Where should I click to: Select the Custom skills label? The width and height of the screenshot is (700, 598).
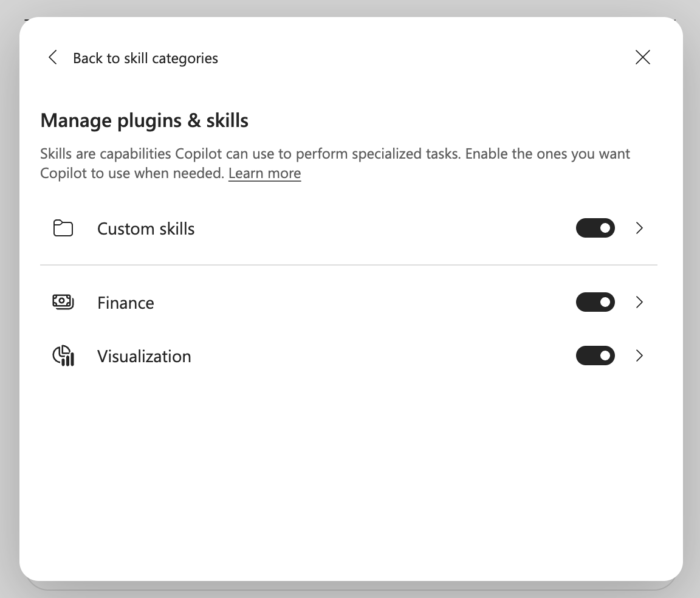[146, 229]
